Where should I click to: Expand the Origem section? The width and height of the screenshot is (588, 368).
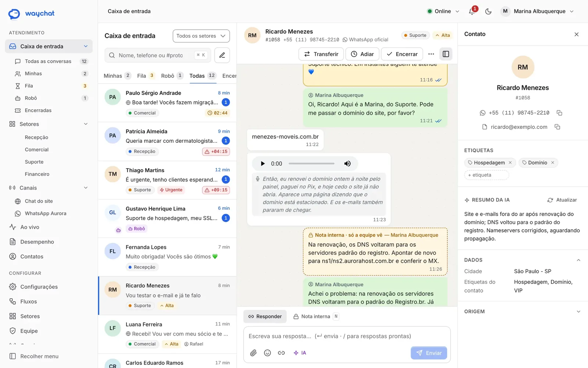tap(578, 312)
